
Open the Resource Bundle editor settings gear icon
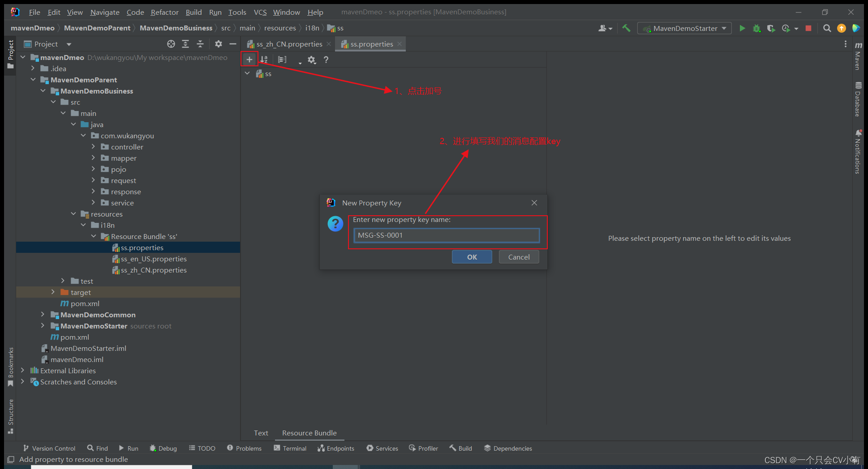[x=312, y=60]
